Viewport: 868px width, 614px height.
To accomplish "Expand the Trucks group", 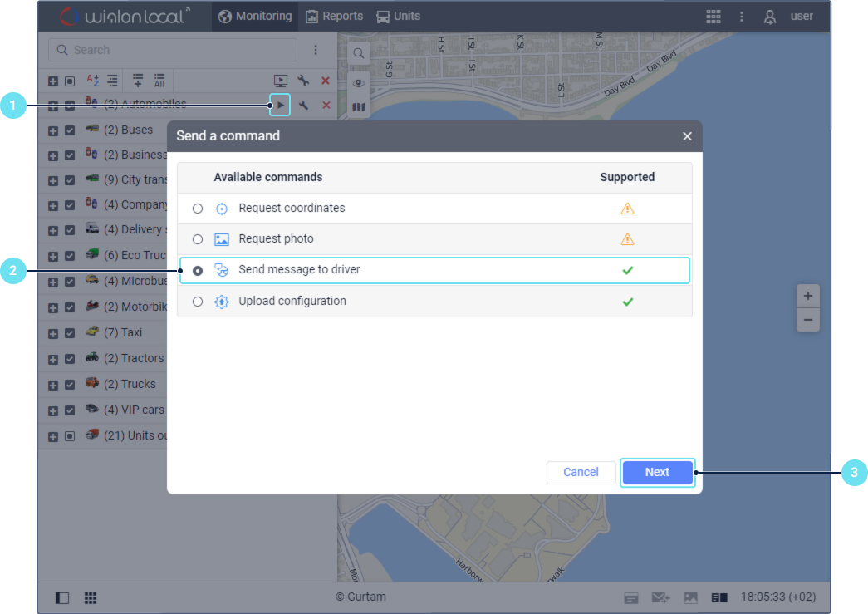I will pos(53,385).
